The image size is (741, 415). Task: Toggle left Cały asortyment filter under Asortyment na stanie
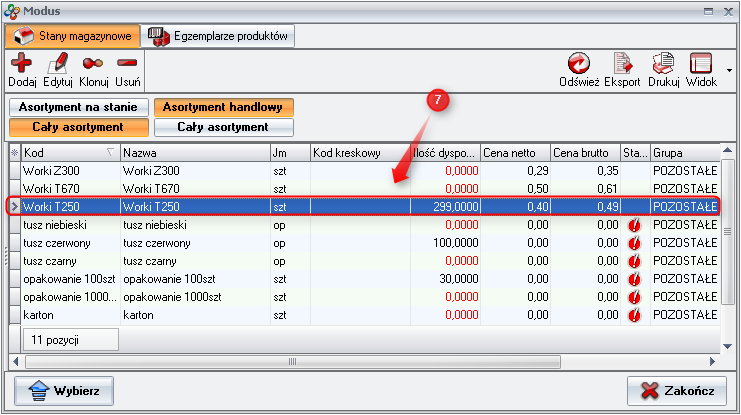[76, 127]
